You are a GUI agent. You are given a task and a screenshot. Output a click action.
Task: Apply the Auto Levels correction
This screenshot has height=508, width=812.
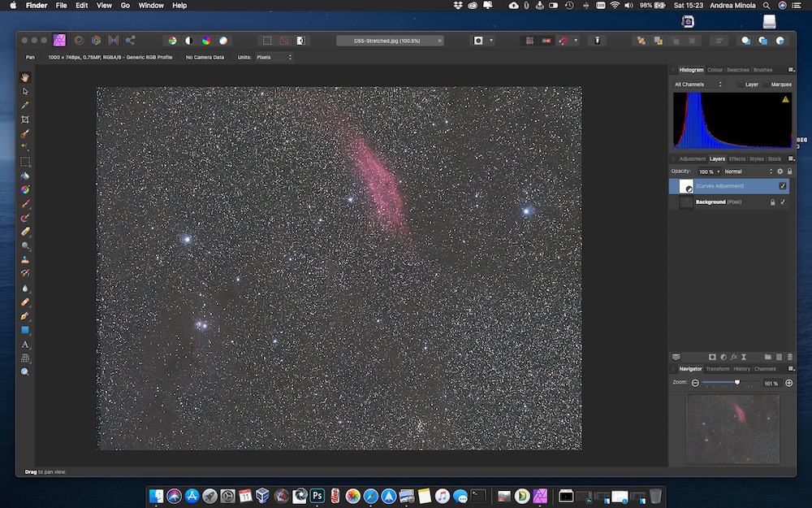coord(172,39)
